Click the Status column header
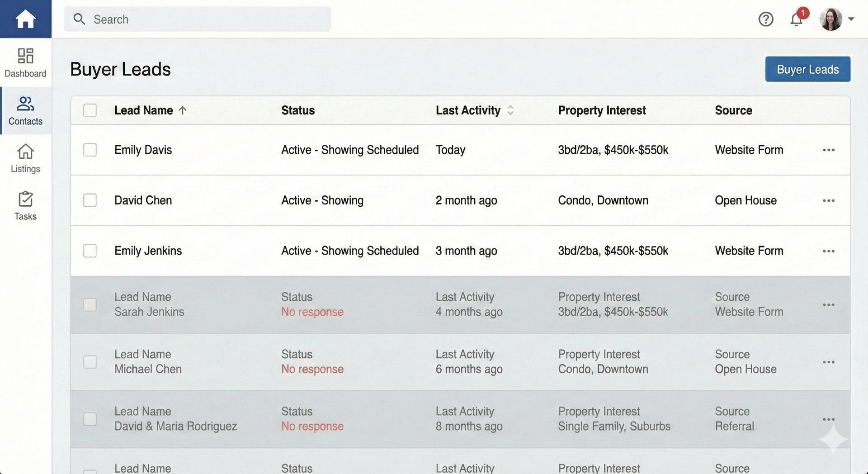 [297, 110]
